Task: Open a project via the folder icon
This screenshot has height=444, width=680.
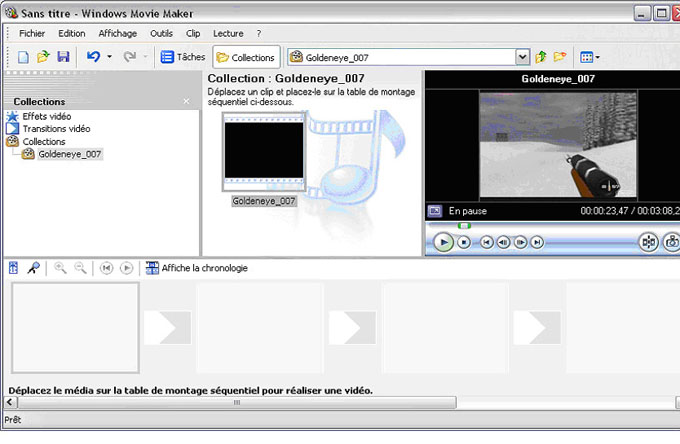Action: pos(43,57)
